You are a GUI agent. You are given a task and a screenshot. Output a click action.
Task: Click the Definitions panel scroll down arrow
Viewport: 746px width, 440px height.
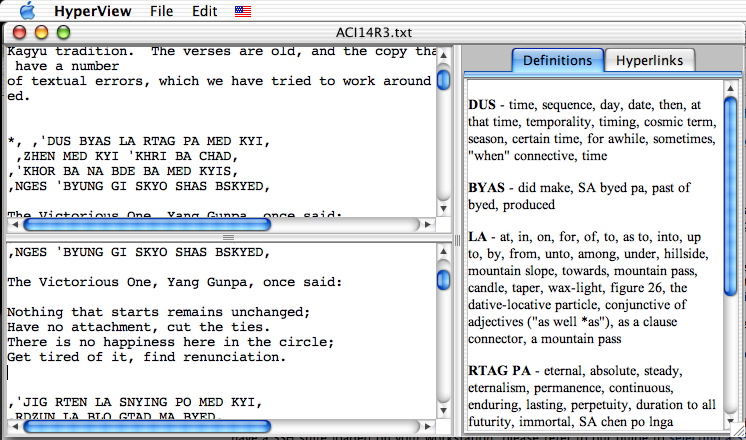(730, 421)
